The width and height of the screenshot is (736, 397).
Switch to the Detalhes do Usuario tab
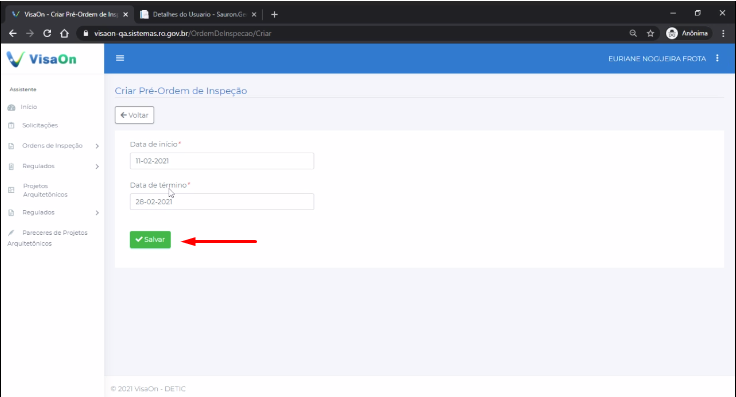(199, 15)
